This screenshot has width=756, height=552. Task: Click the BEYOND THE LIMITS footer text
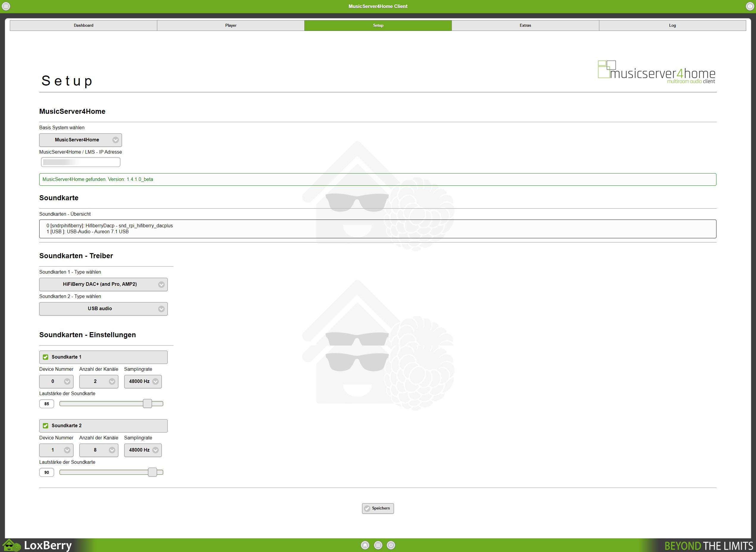pos(708,546)
